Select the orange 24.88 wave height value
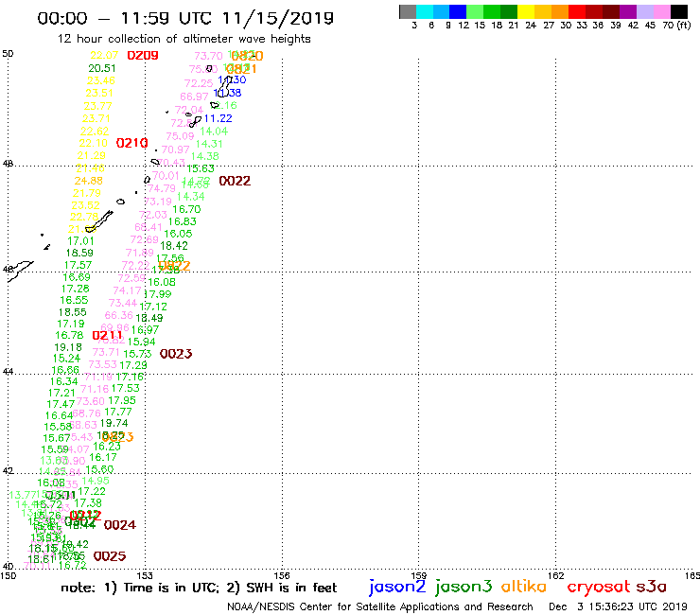 pyautogui.click(x=88, y=181)
